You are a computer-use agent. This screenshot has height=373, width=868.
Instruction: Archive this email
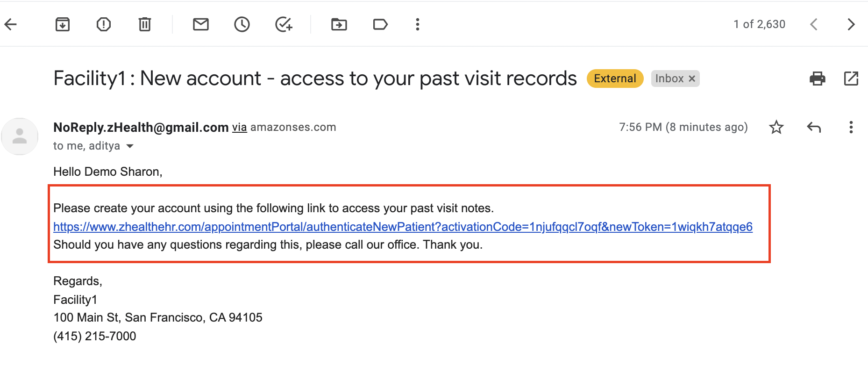[x=63, y=24]
